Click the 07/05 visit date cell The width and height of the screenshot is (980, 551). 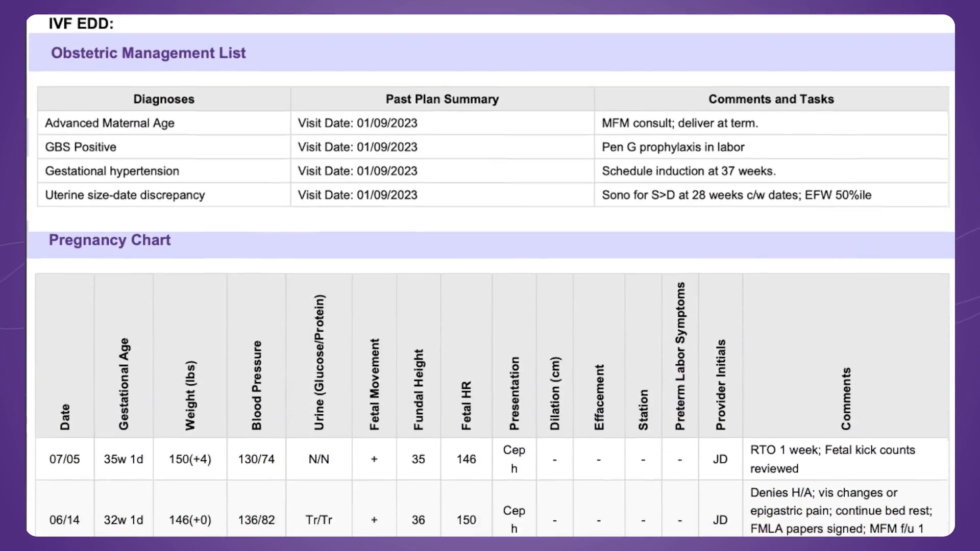pyautogui.click(x=64, y=459)
